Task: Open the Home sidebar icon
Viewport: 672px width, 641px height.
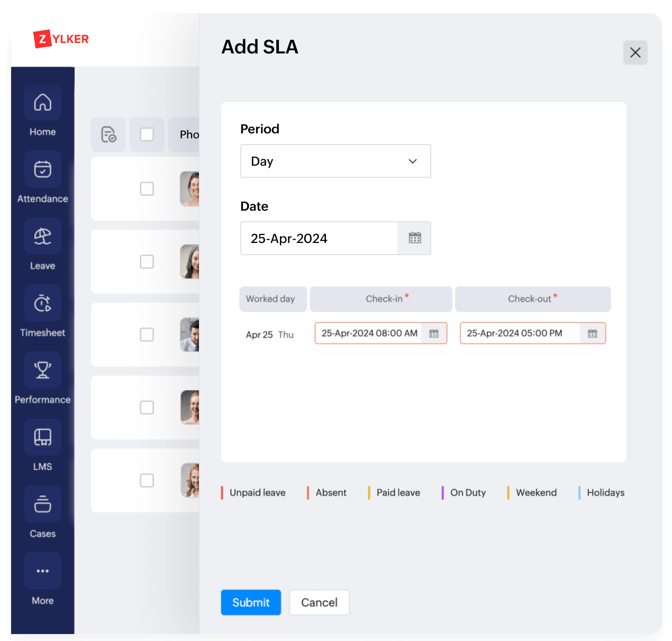Action: coord(42,102)
